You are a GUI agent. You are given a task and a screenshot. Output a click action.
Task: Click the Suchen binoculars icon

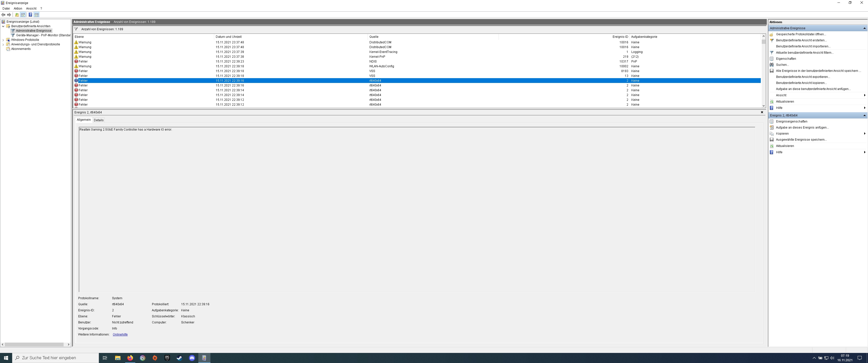(772, 65)
